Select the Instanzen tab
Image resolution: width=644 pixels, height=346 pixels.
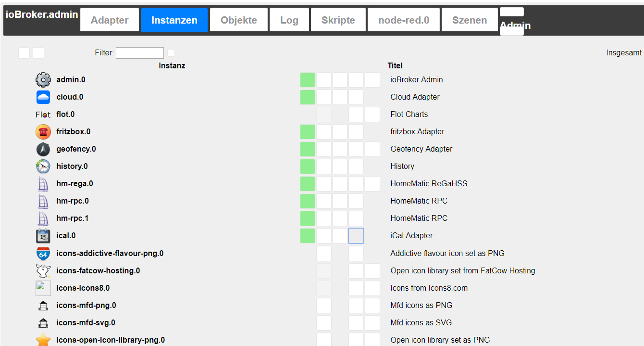(x=174, y=20)
